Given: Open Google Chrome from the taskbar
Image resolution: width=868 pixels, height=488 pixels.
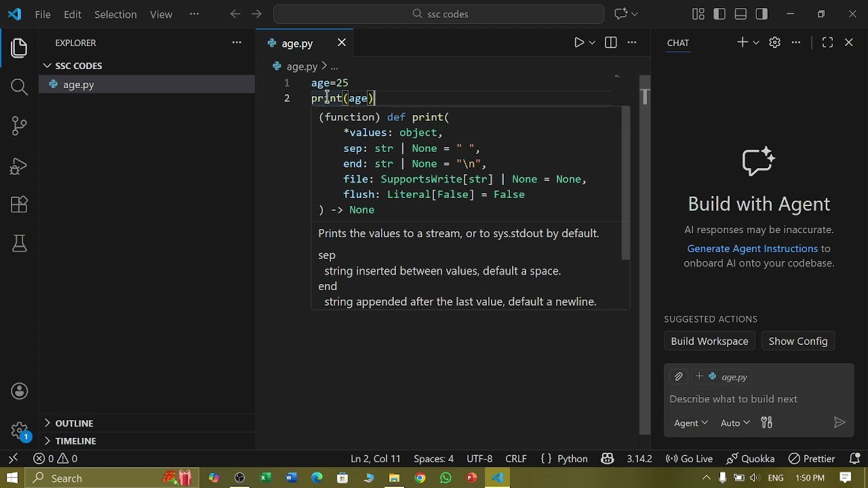Looking at the screenshot, I should 420,478.
